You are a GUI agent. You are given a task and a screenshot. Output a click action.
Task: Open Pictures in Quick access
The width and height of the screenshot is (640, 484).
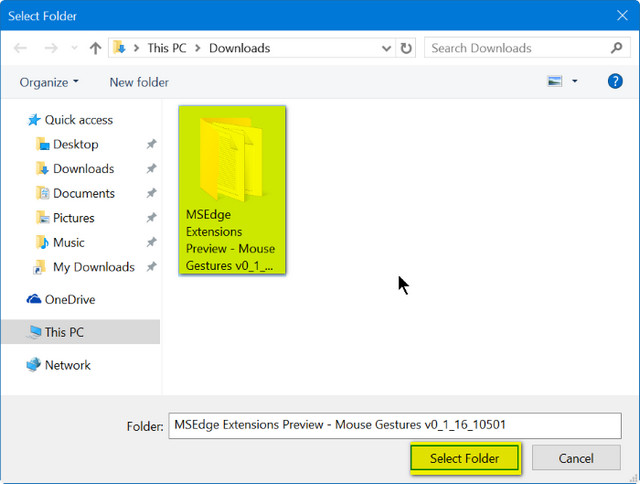[65, 218]
